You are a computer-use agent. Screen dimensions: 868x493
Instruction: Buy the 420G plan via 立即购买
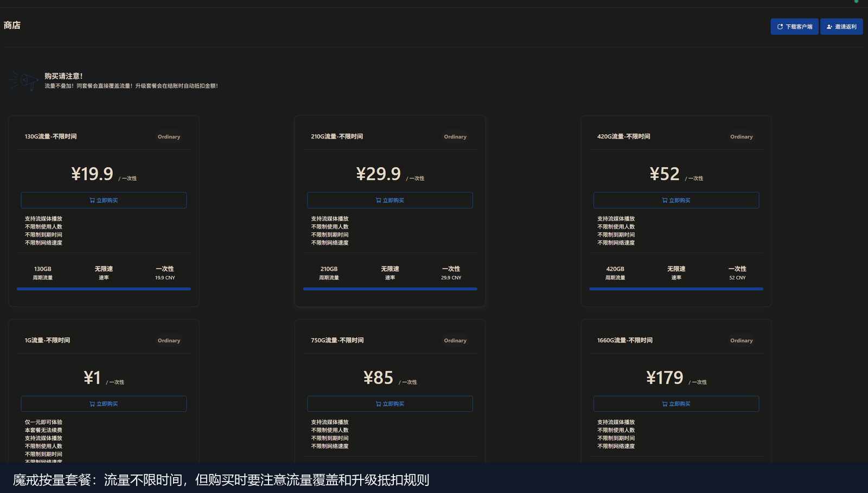pyautogui.click(x=676, y=200)
